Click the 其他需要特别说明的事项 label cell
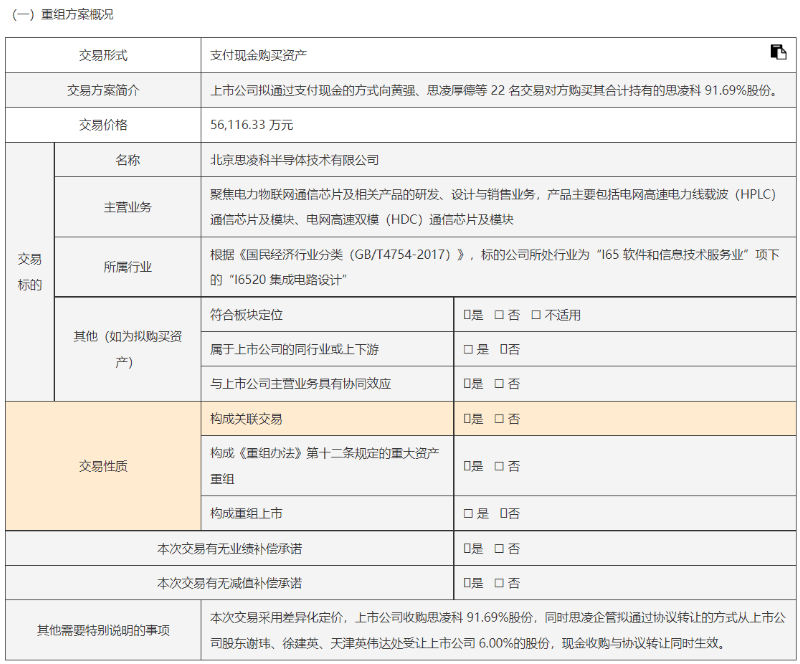The height and width of the screenshot is (664, 800). tap(103, 630)
